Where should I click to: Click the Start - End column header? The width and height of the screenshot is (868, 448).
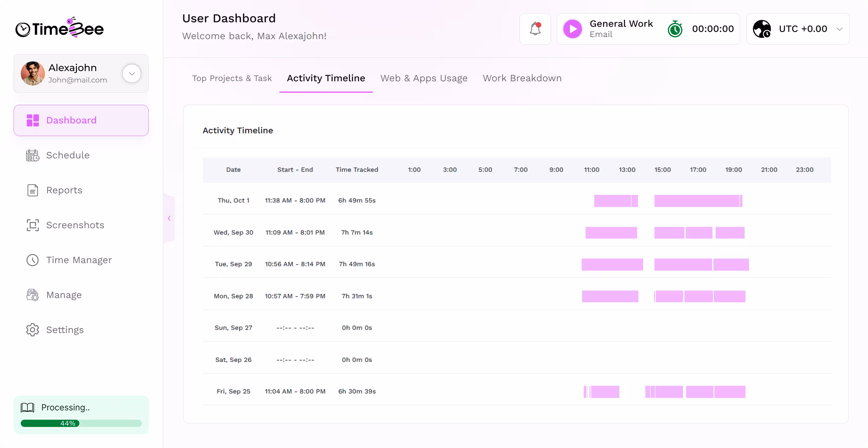pos(295,170)
